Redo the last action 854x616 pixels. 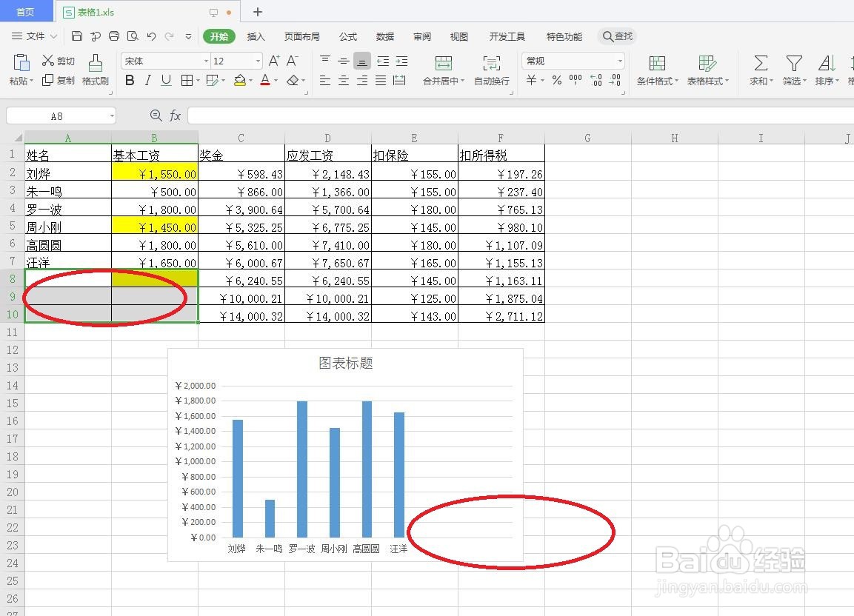tap(170, 36)
